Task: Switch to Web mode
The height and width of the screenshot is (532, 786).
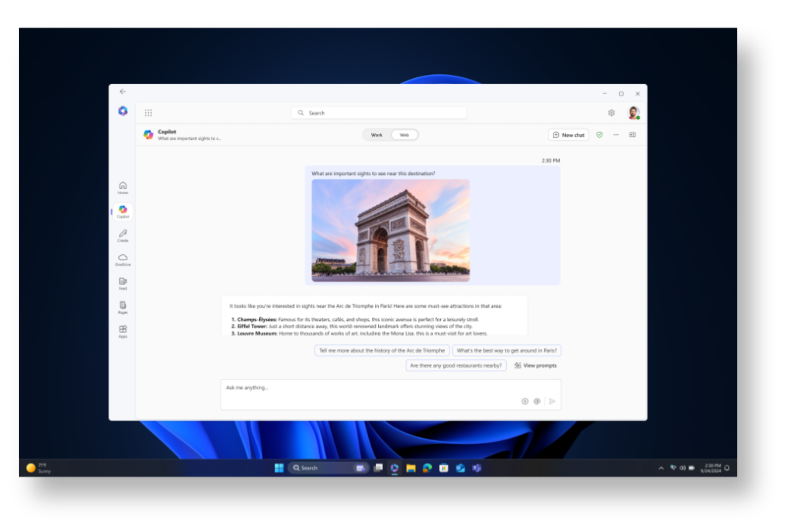Action: coord(404,135)
